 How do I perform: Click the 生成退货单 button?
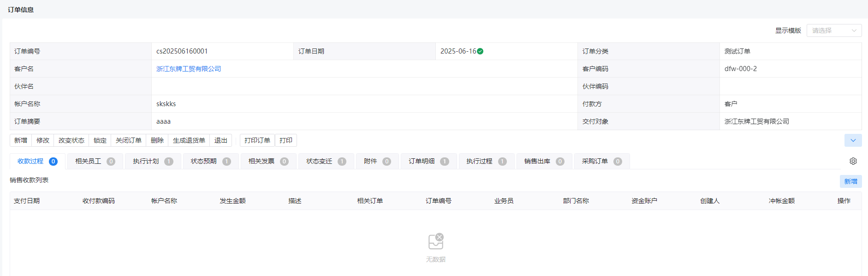(x=189, y=140)
